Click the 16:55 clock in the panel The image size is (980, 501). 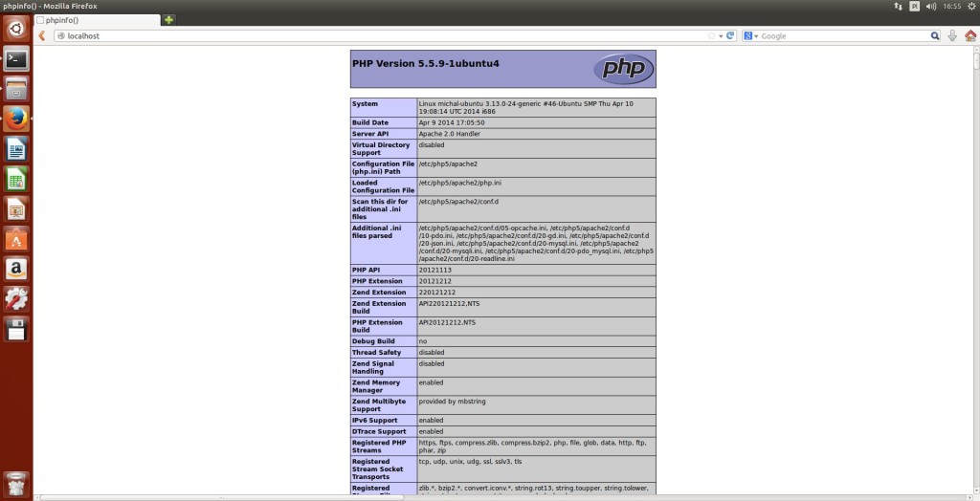coord(952,7)
